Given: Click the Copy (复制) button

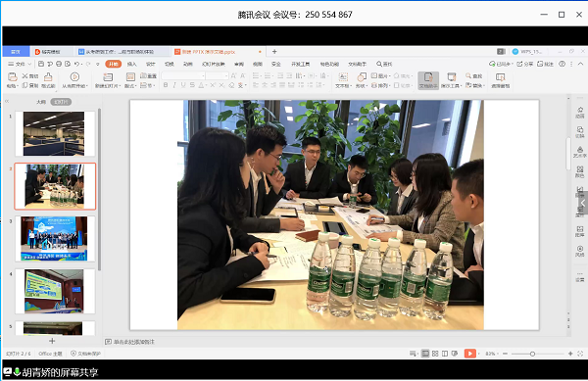Looking at the screenshot, I should click(30, 85).
